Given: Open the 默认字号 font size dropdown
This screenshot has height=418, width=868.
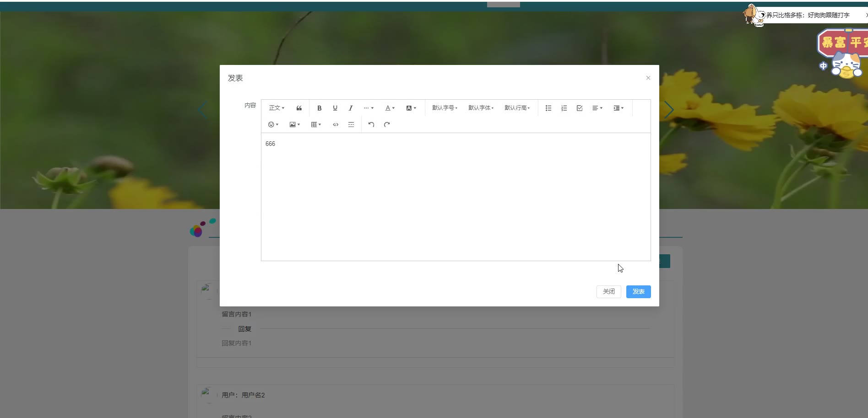Looking at the screenshot, I should [x=445, y=108].
